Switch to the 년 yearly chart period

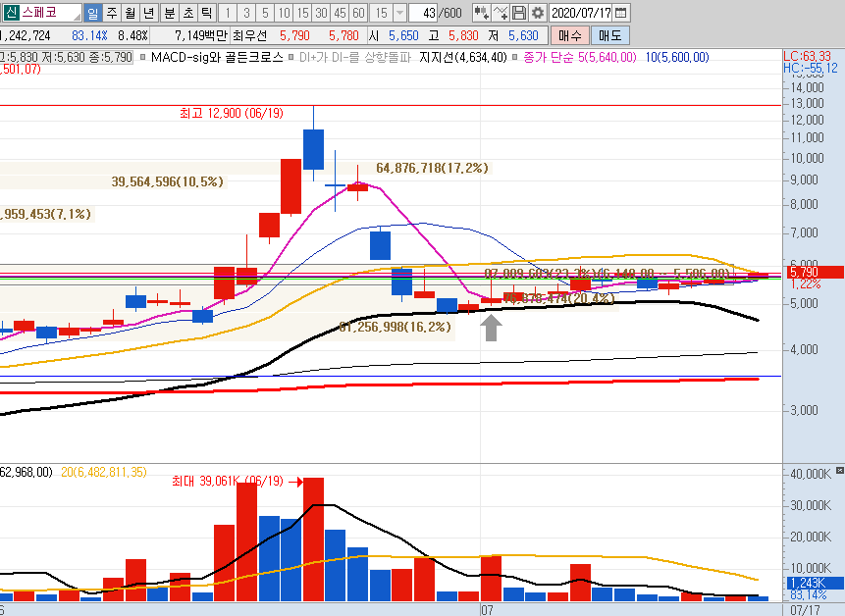point(149,13)
